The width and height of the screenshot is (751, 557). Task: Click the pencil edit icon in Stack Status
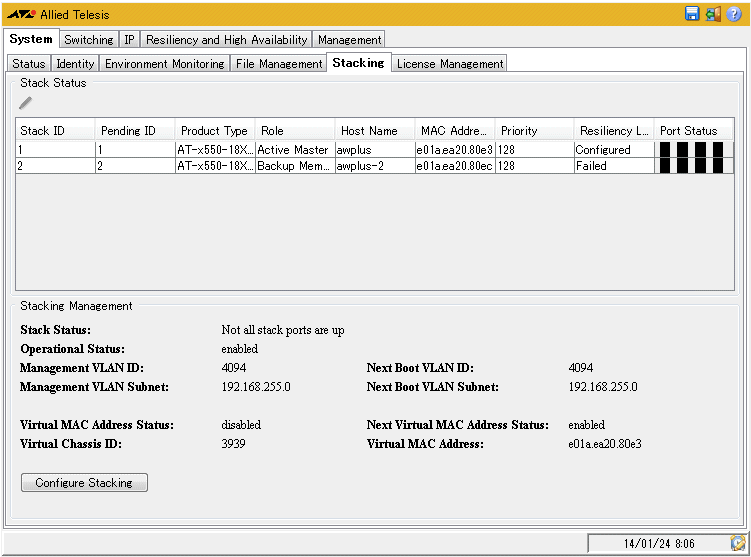tap(25, 102)
